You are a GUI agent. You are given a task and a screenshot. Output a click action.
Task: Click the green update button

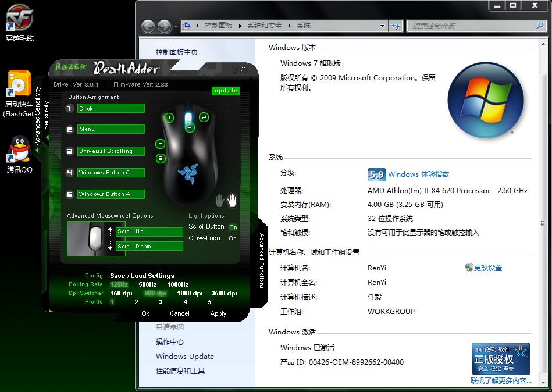[x=226, y=91]
